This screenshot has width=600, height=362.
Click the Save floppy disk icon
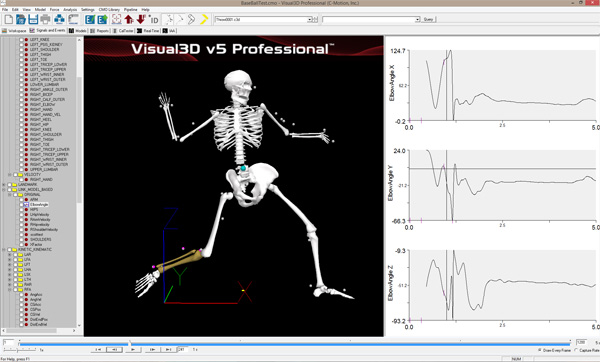click(33, 19)
